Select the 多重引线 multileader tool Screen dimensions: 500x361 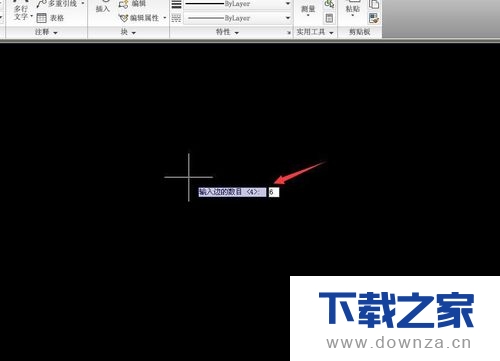pyautogui.click(x=57, y=4)
